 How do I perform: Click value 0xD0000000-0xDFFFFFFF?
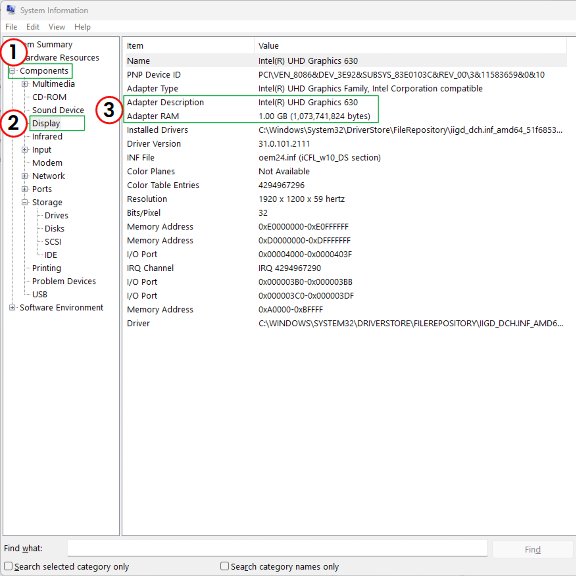click(x=305, y=240)
